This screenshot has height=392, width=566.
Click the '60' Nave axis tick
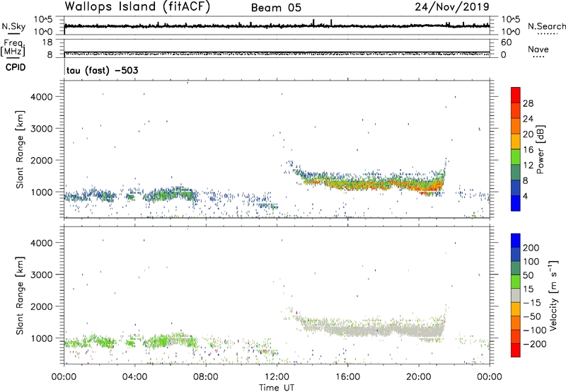pyautogui.click(x=506, y=42)
